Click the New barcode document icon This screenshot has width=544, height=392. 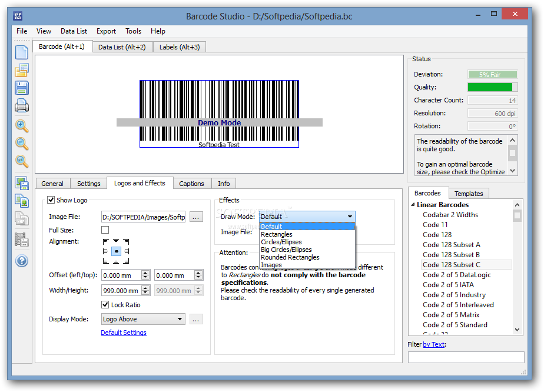22,52
